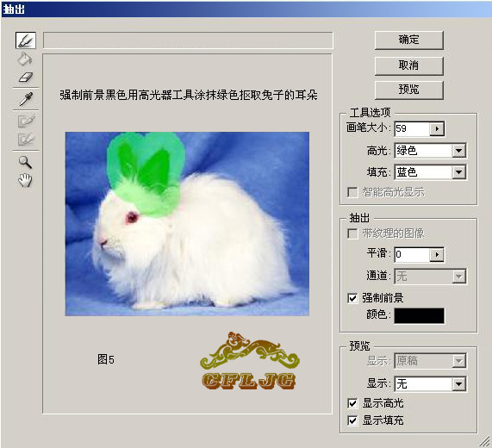Click the 画笔大小 value field
Screen dimensions: 492x448
412,128
